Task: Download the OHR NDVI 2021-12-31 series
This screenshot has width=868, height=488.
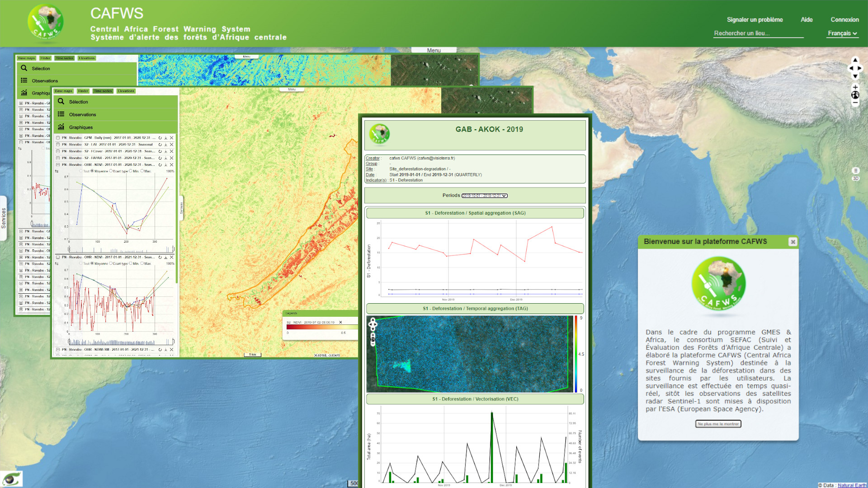Action: click(x=166, y=257)
